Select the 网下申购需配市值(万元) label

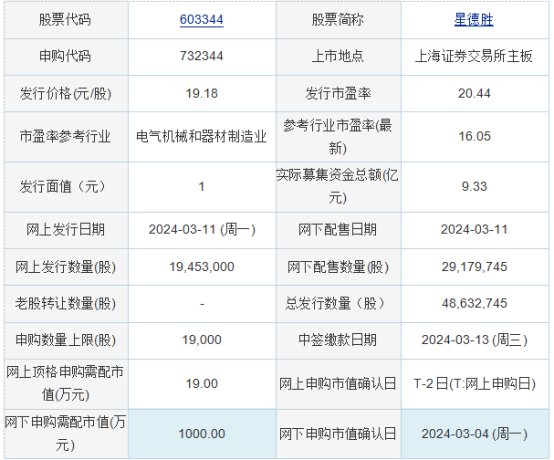point(65,433)
